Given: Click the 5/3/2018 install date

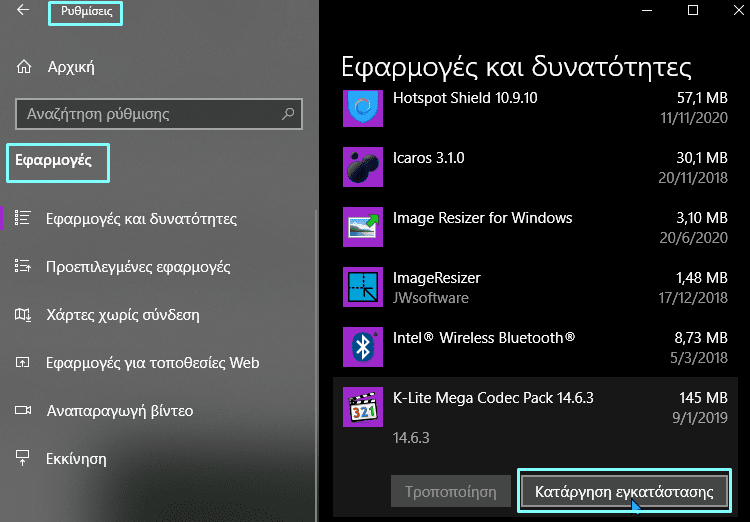Looking at the screenshot, I should click(699, 358).
